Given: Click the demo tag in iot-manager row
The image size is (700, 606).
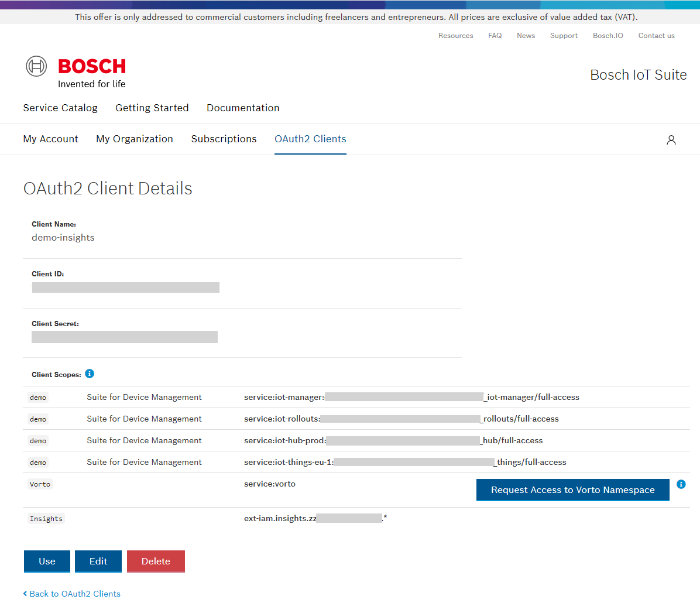Looking at the screenshot, I should [38, 398].
